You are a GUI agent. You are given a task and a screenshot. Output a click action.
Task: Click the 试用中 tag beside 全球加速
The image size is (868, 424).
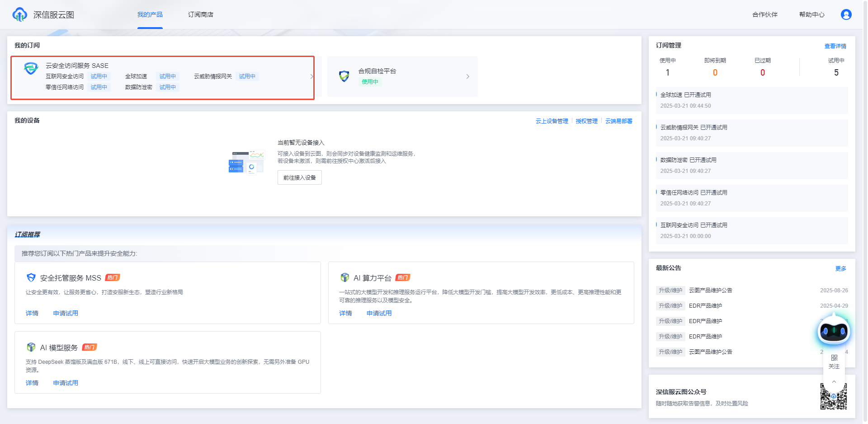pos(168,76)
